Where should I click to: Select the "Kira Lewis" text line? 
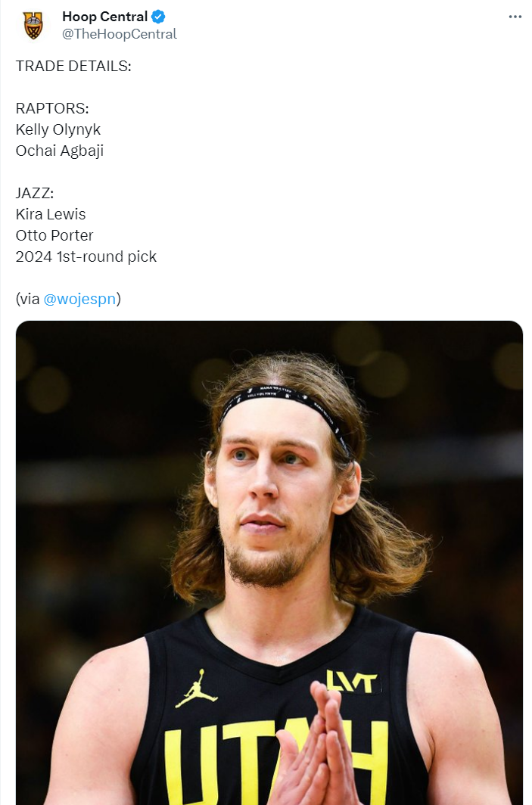point(51,214)
